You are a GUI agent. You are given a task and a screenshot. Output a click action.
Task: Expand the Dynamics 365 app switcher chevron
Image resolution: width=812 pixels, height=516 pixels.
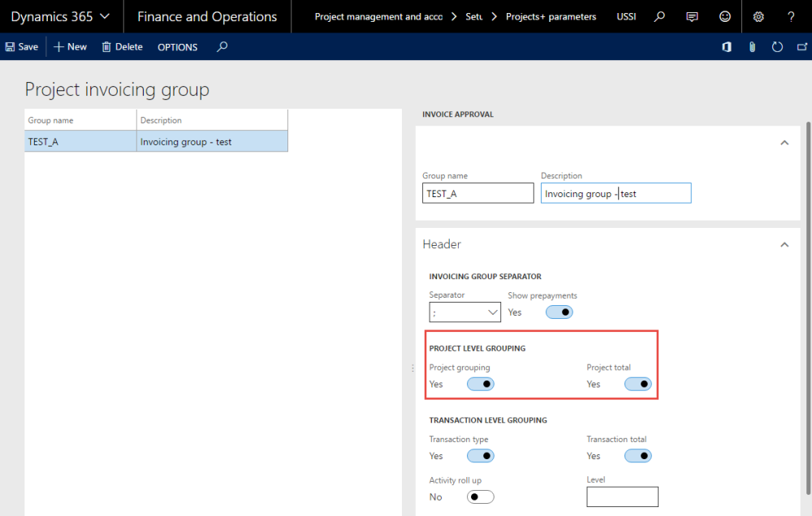[104, 15]
